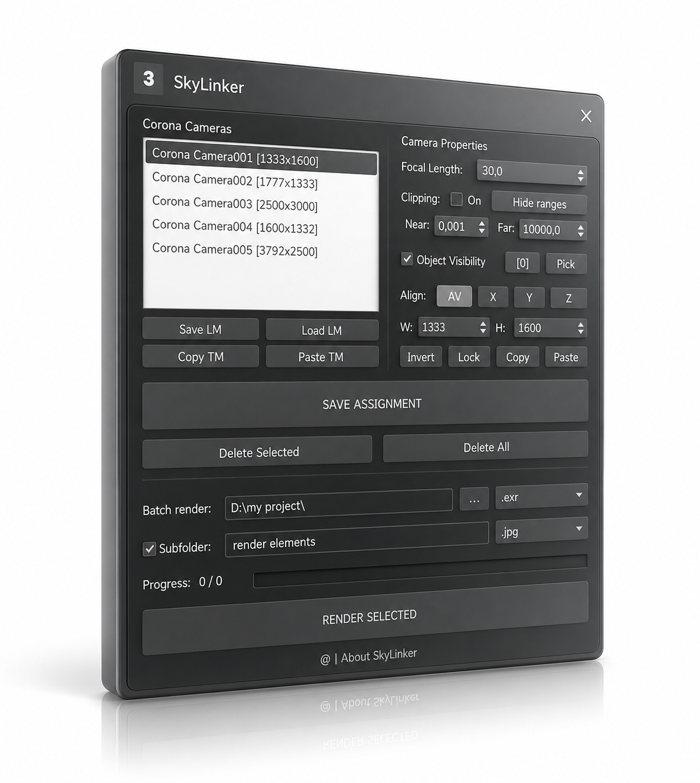Select Corona Camera004 [1600x1332]
700x783 pixels.
235,227
